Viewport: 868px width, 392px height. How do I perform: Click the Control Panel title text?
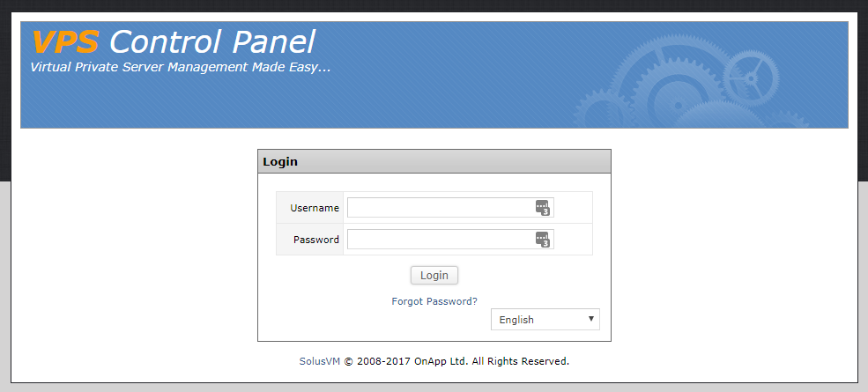211,42
